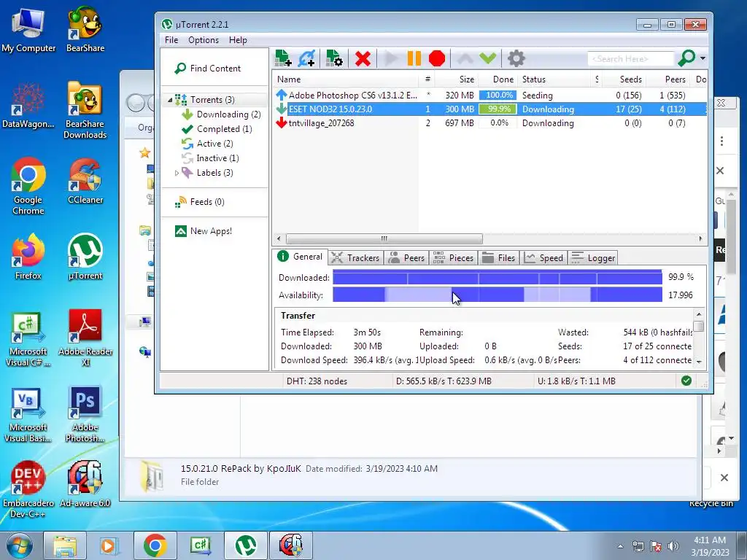This screenshot has width=747, height=560.
Task: Stop the selected torrent with red button
Action: (x=437, y=58)
